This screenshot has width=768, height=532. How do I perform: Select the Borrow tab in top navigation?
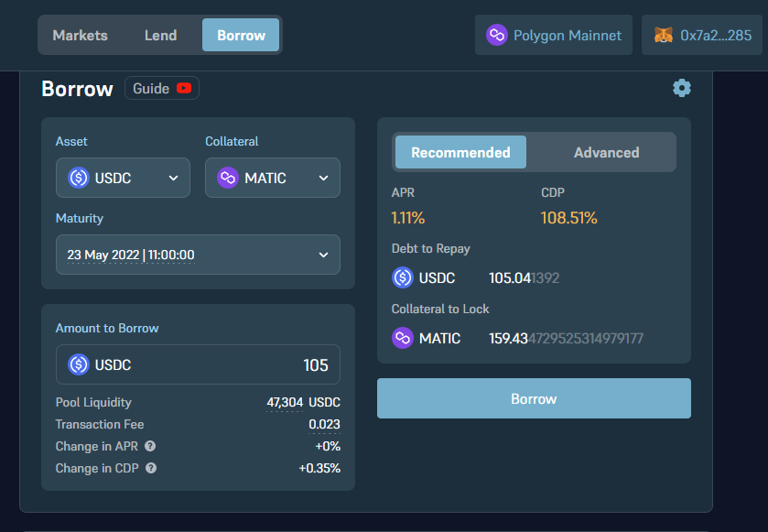click(241, 36)
